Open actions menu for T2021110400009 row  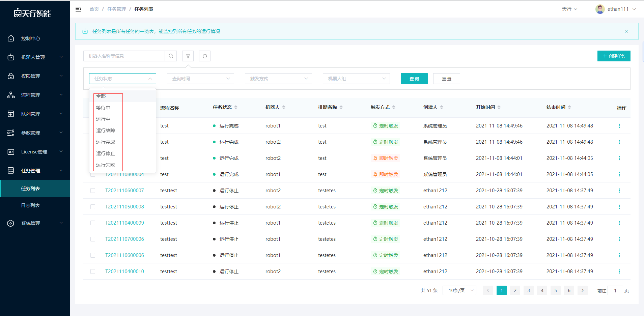tap(619, 223)
